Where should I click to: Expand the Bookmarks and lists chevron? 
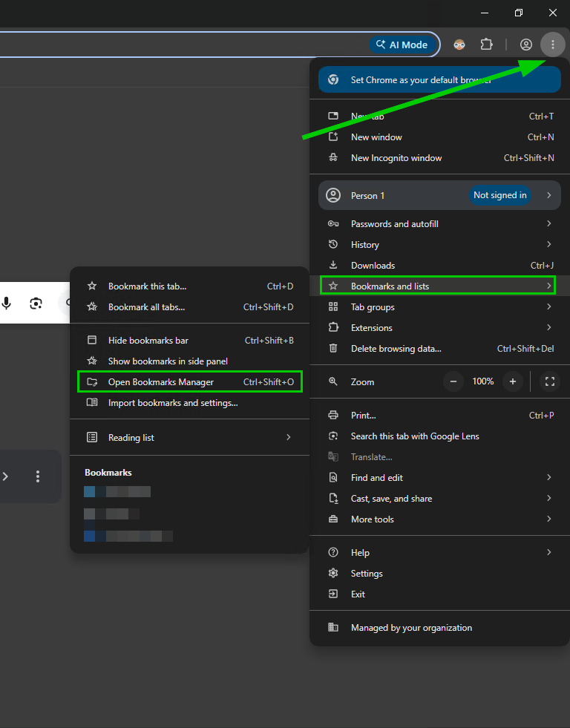pos(549,286)
